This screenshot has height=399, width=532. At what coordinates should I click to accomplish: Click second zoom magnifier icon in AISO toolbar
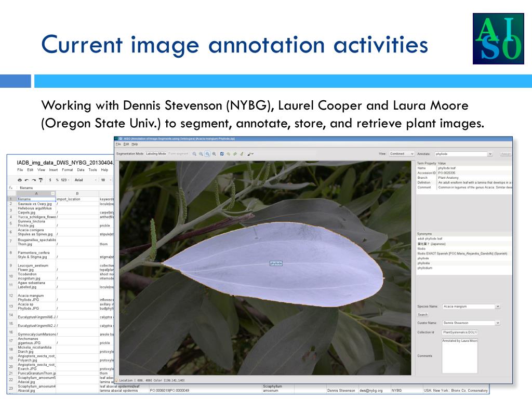coord(201,154)
